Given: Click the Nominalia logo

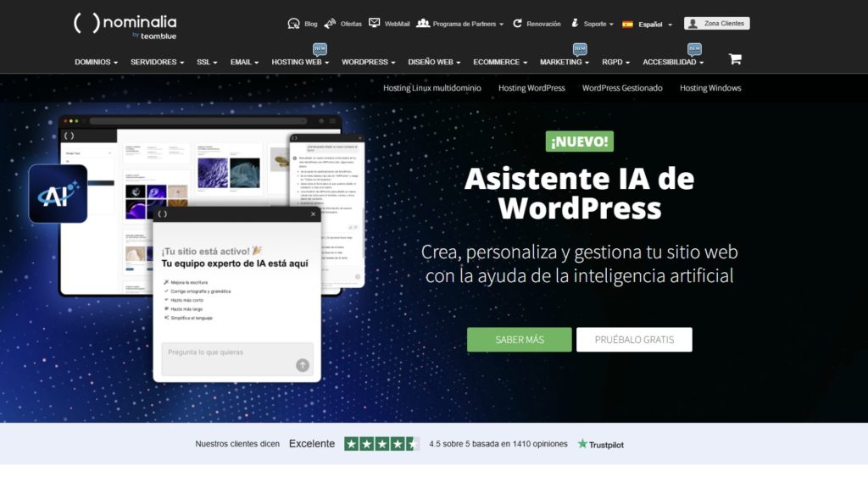Looking at the screenshot, I should click(x=125, y=25).
